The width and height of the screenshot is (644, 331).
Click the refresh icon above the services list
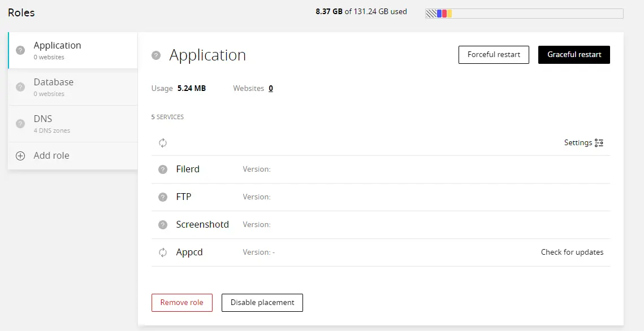pyautogui.click(x=163, y=143)
